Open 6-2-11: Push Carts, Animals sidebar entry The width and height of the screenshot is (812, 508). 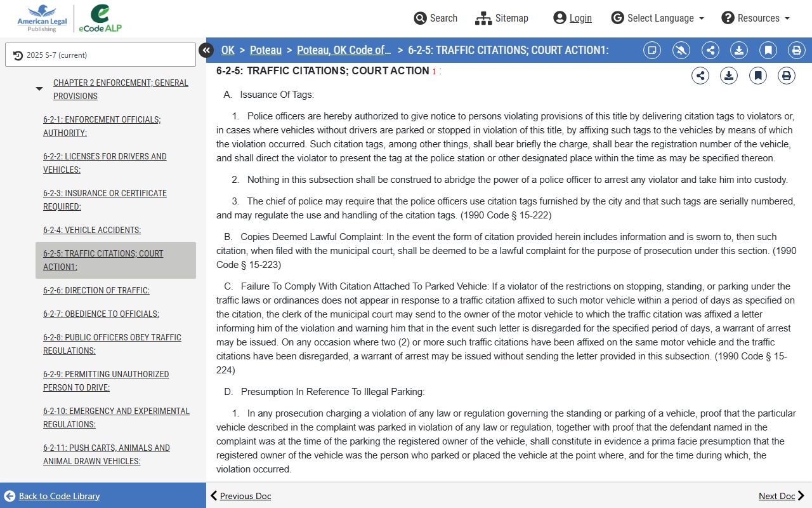click(107, 455)
